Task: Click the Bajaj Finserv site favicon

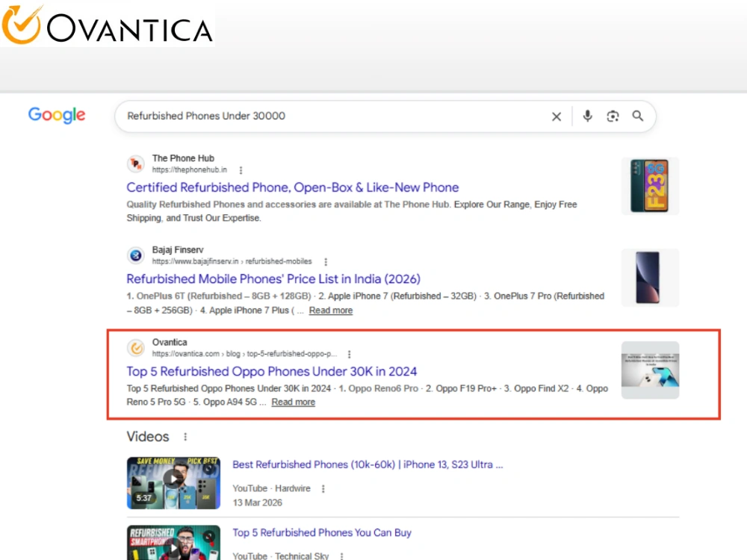Action: click(136, 255)
